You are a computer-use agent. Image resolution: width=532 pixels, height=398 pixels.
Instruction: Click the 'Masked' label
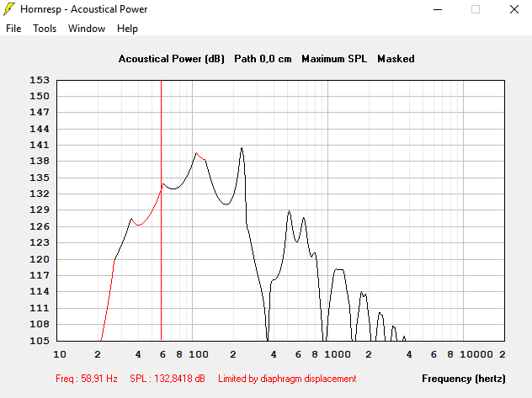coord(396,59)
